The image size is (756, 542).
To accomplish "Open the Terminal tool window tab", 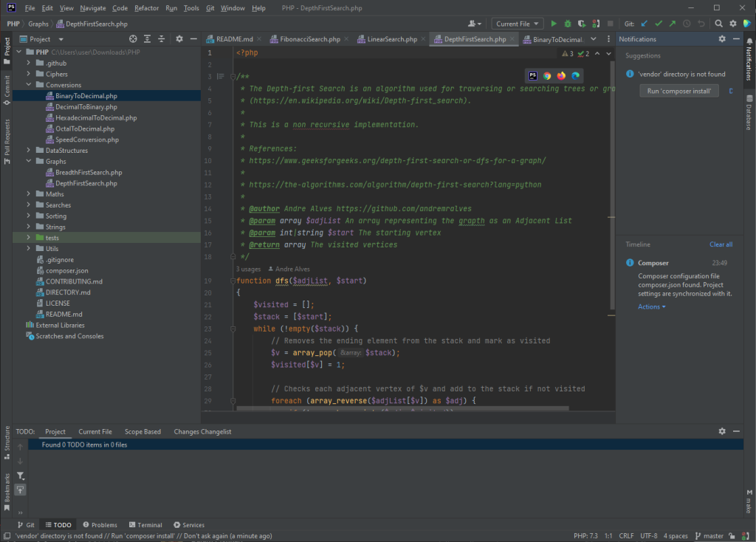I will point(145,525).
